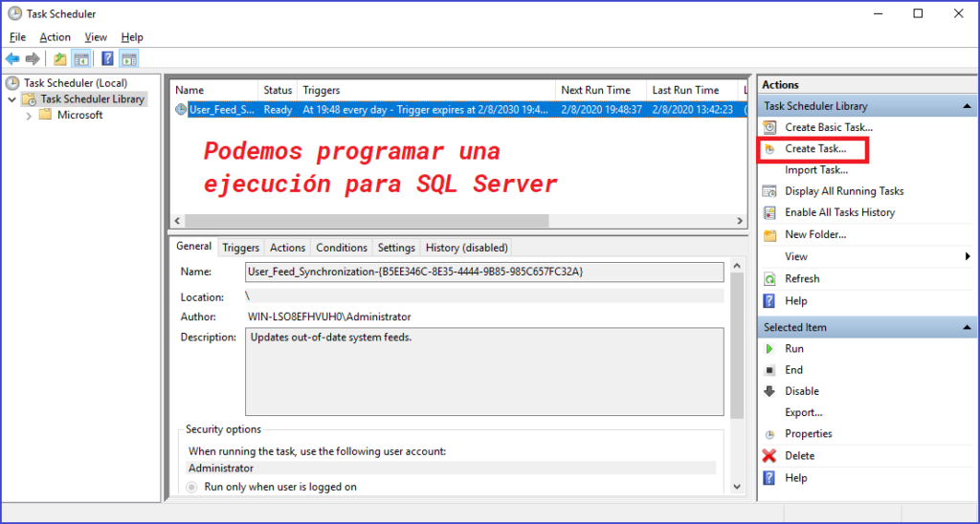
Task: Click the '2/8/2020 13:42:23' last run cell
Action: point(693,110)
